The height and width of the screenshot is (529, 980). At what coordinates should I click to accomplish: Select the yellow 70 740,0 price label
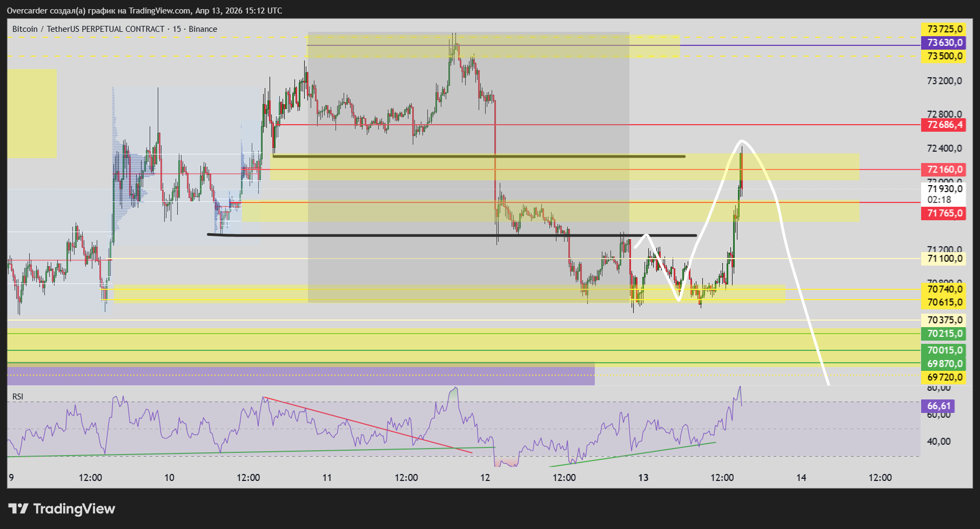943,289
